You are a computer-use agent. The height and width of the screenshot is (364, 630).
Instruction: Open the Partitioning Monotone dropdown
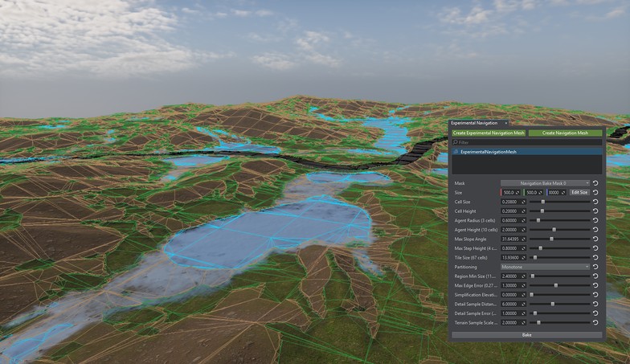tap(545, 267)
